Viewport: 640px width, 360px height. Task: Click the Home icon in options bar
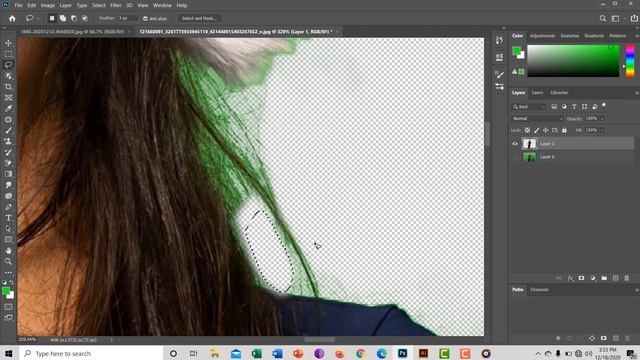12,18
